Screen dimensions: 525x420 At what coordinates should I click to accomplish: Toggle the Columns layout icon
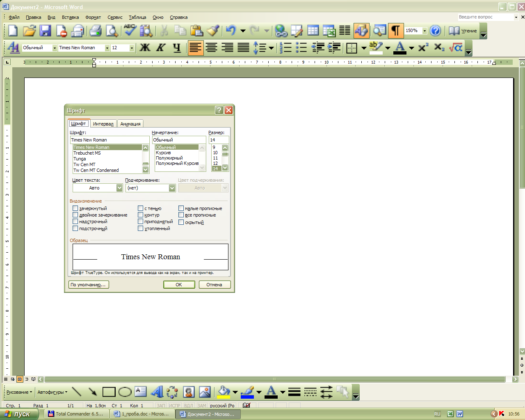(345, 31)
